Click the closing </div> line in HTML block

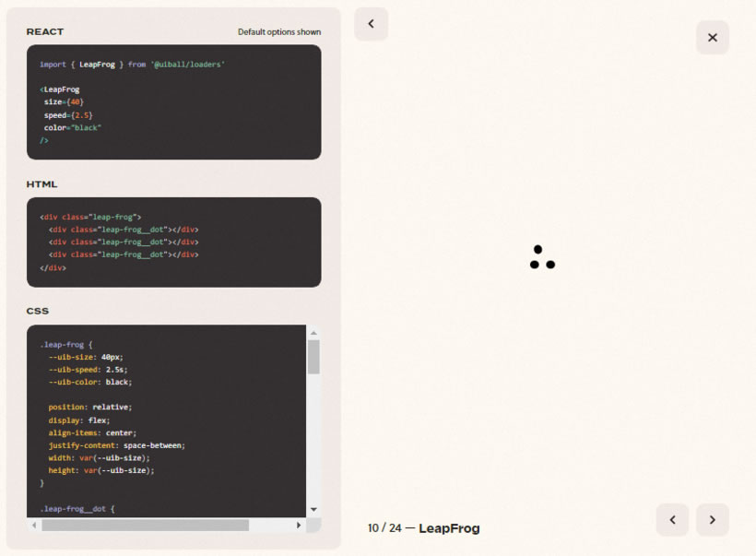[53, 267]
